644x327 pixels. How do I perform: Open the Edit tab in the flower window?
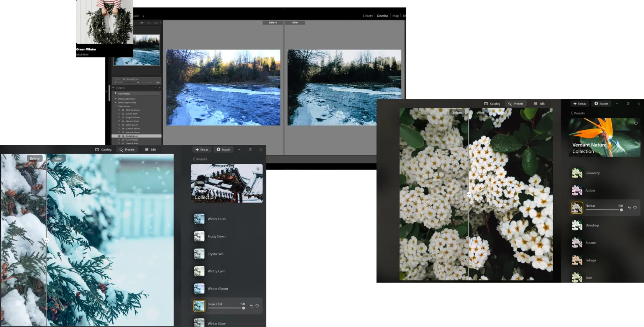pos(539,104)
